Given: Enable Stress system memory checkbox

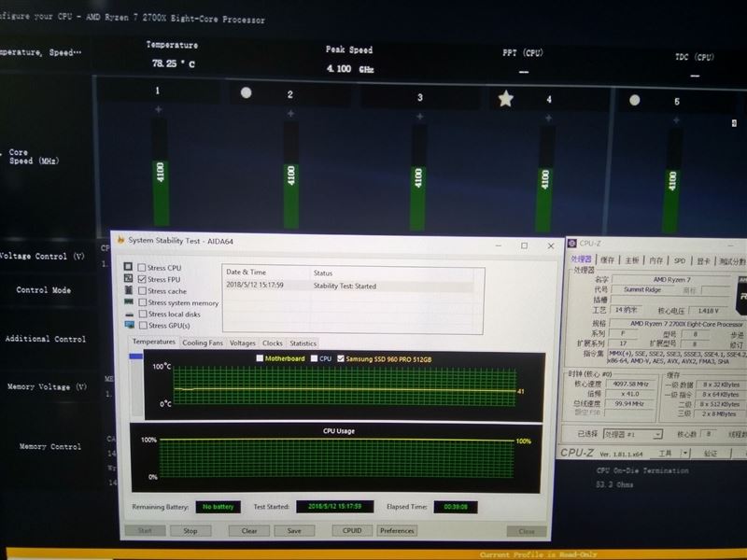Looking at the screenshot, I should click(143, 302).
